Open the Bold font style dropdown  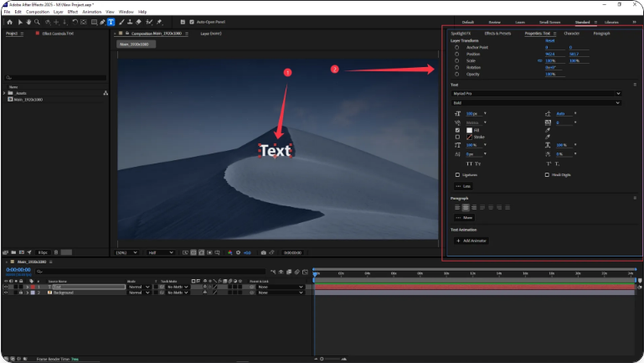point(536,103)
